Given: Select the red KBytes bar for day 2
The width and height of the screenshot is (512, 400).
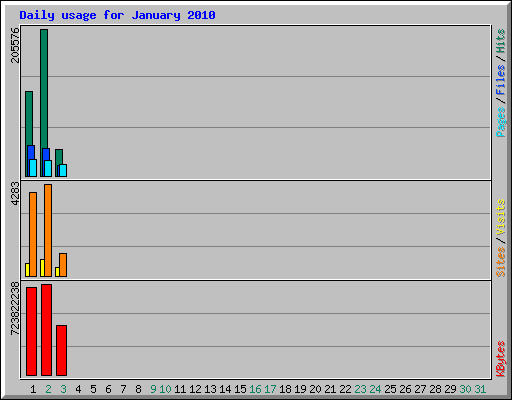Looking at the screenshot, I should point(46,330).
